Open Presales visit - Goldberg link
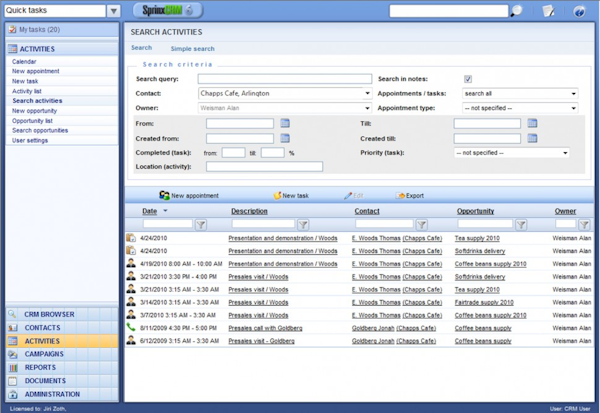The image size is (600, 413). (x=261, y=341)
